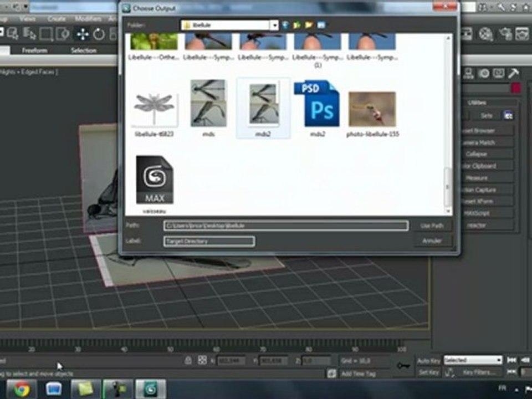
Task: Click the red object color swatch
Action: (516, 89)
